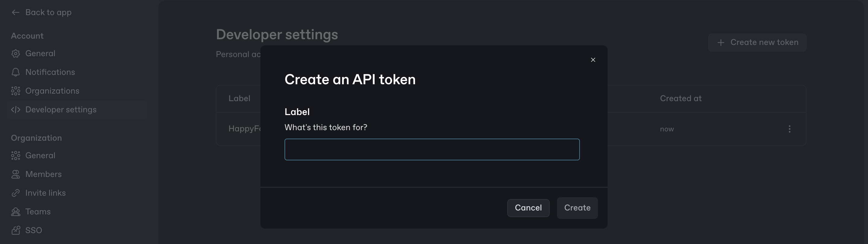This screenshot has width=868, height=244.
Task: Click the Members people icon
Action: 15,175
